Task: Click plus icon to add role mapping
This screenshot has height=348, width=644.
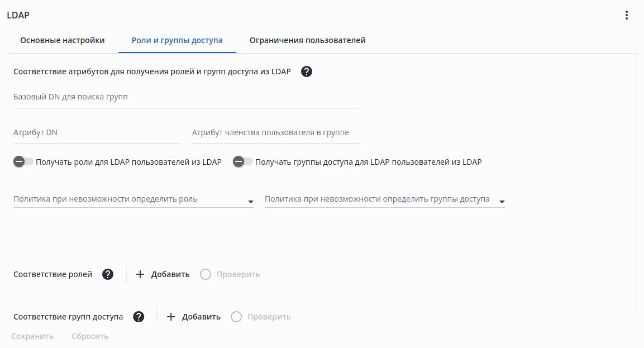Action: pyautogui.click(x=140, y=274)
